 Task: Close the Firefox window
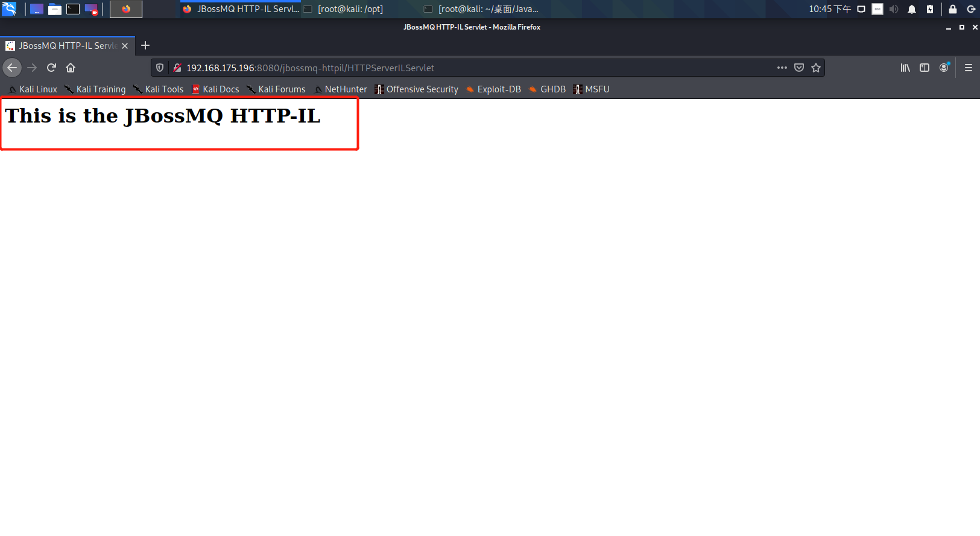(x=975, y=27)
